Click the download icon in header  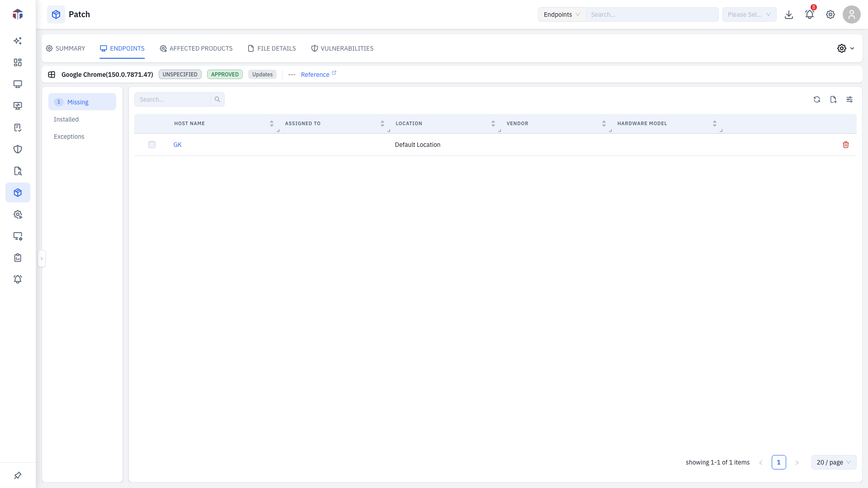coord(789,14)
